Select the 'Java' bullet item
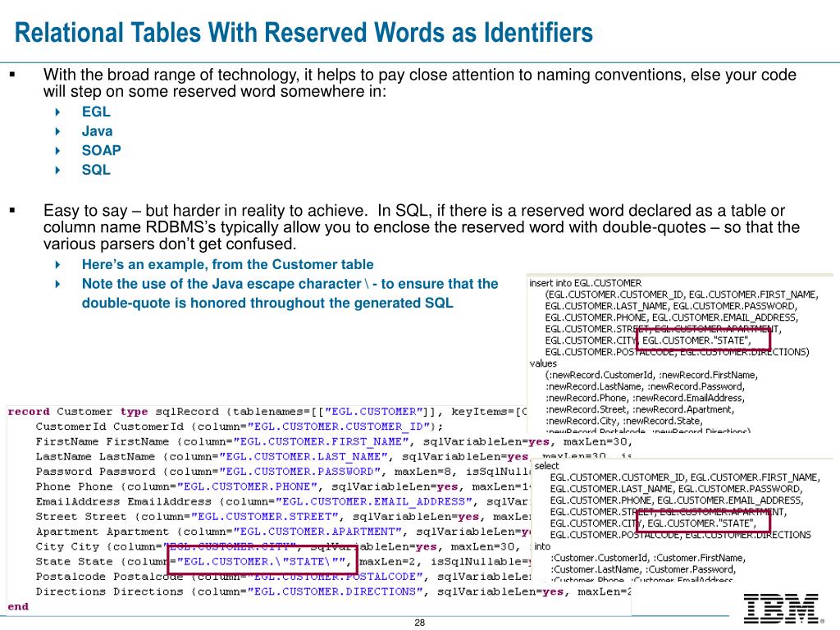The image size is (840, 630). tap(97, 130)
